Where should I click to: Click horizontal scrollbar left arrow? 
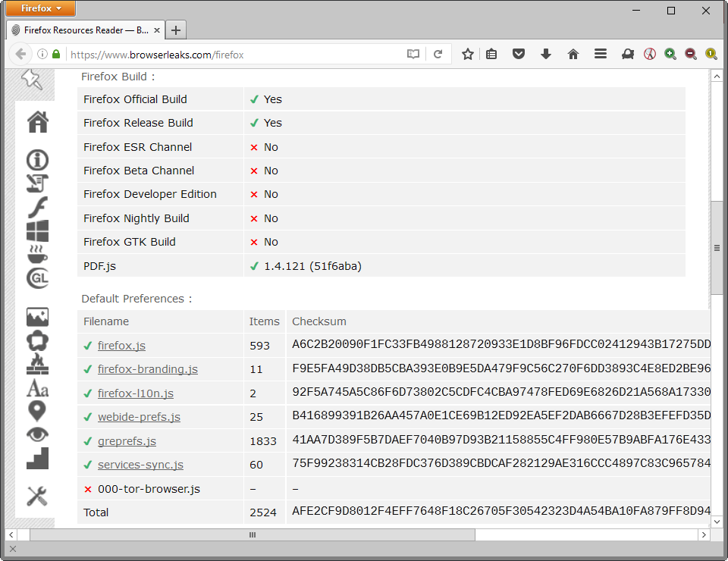(x=11, y=534)
